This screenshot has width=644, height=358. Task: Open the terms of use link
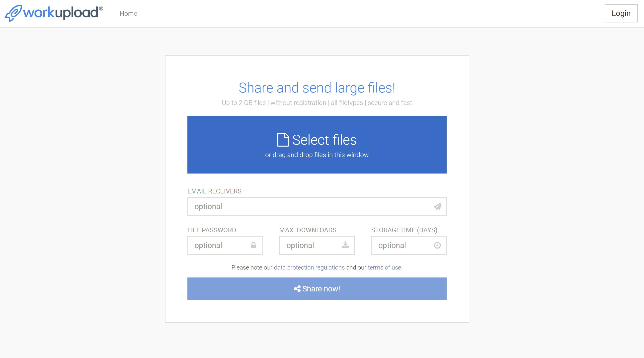point(384,268)
